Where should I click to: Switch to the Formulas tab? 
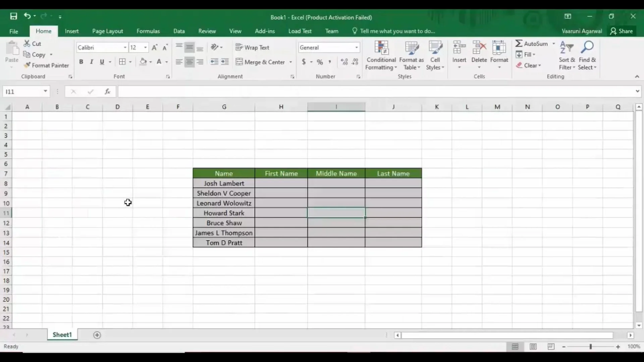coord(148,31)
